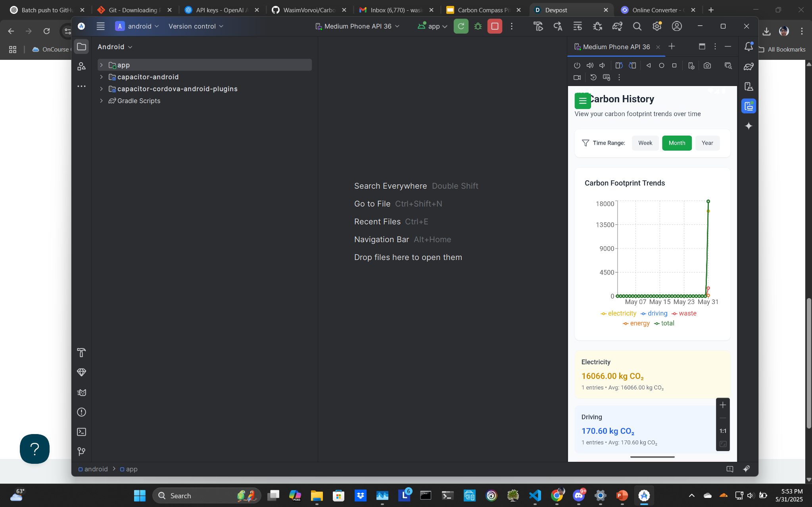Open the green hamburger menu in app
812x507 pixels.
point(582,101)
